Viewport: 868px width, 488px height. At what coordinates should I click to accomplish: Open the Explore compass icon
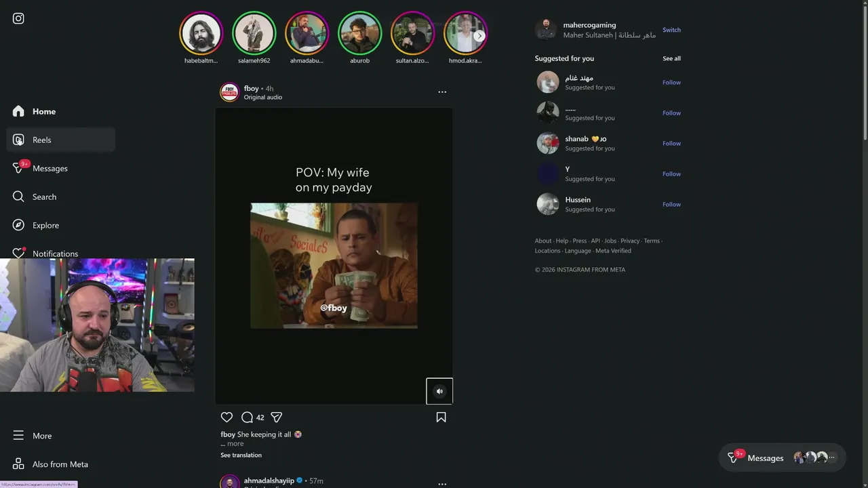click(18, 225)
